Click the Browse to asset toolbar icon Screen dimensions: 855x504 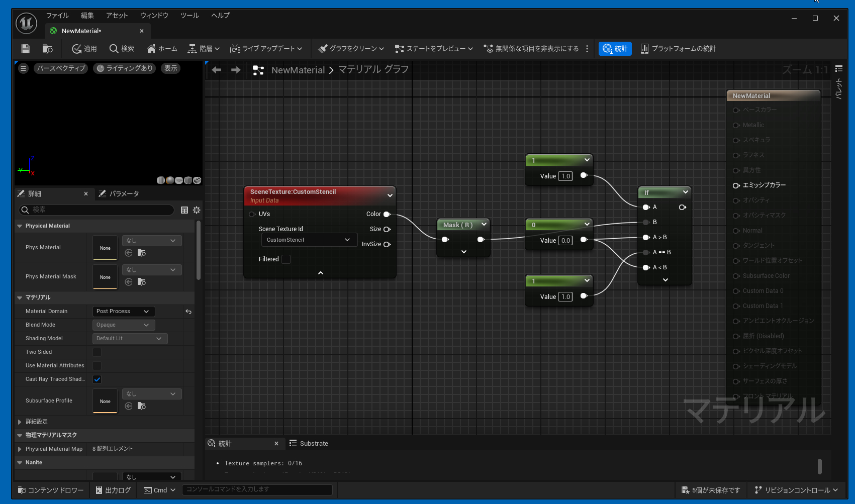tap(47, 49)
